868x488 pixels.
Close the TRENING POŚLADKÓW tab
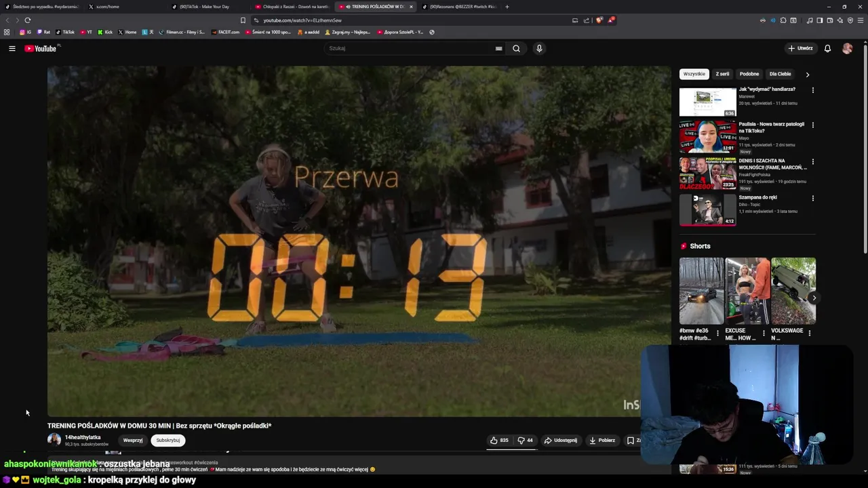[x=411, y=7]
